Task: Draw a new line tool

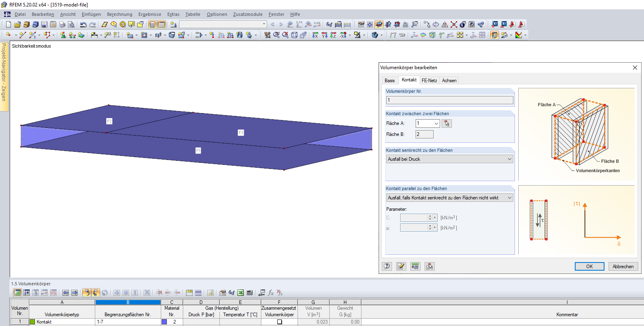Action: 23,35
